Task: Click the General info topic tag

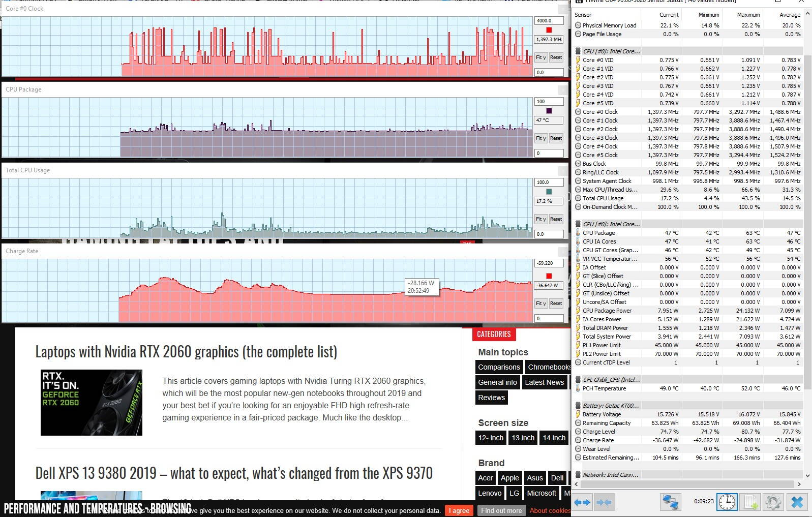Action: [497, 382]
